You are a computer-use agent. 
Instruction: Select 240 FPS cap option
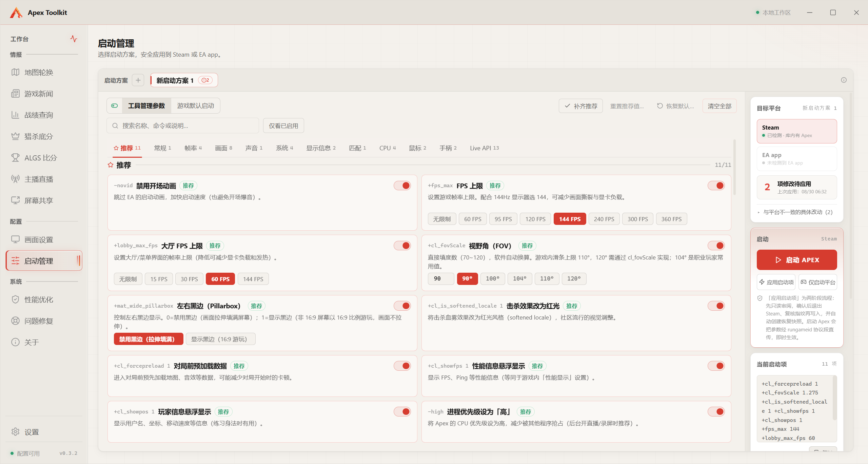tap(604, 219)
